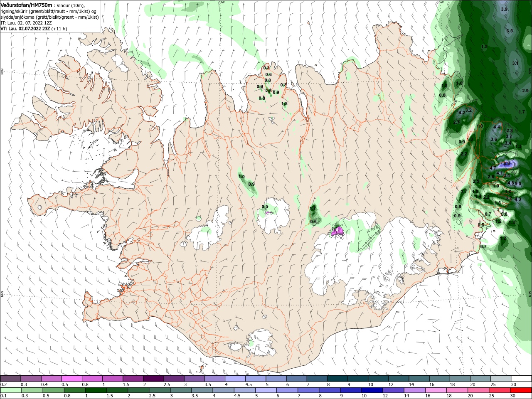Click the 4.3 precipitation value

coord(518,199)
